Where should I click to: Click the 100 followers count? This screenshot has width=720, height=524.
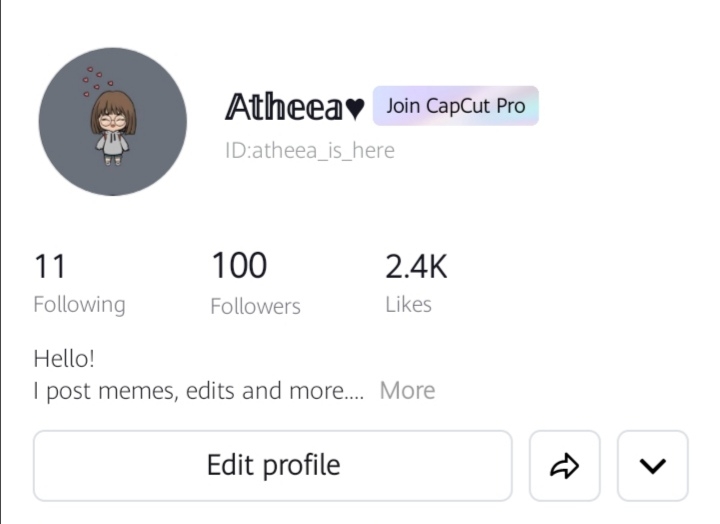[239, 265]
